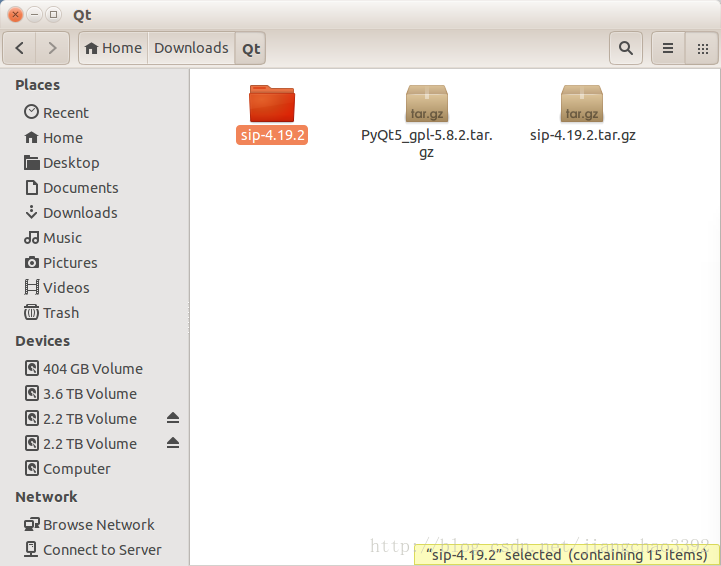The height and width of the screenshot is (566, 721).
Task: Click the Desktop folder icon in sidebar
Action: coord(31,162)
